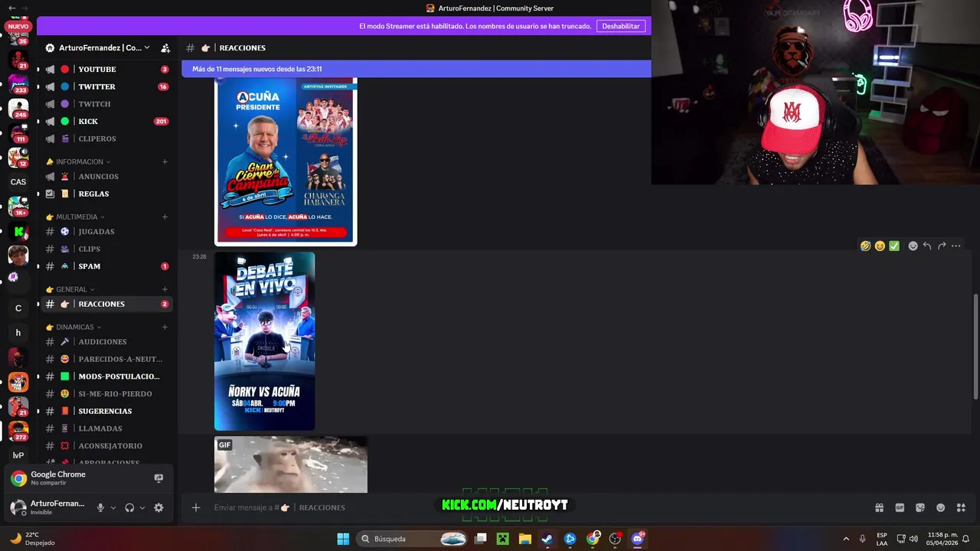The width and height of the screenshot is (980, 551).
Task: Click the chat vertical scrollbar
Action: pyautogui.click(x=975, y=346)
